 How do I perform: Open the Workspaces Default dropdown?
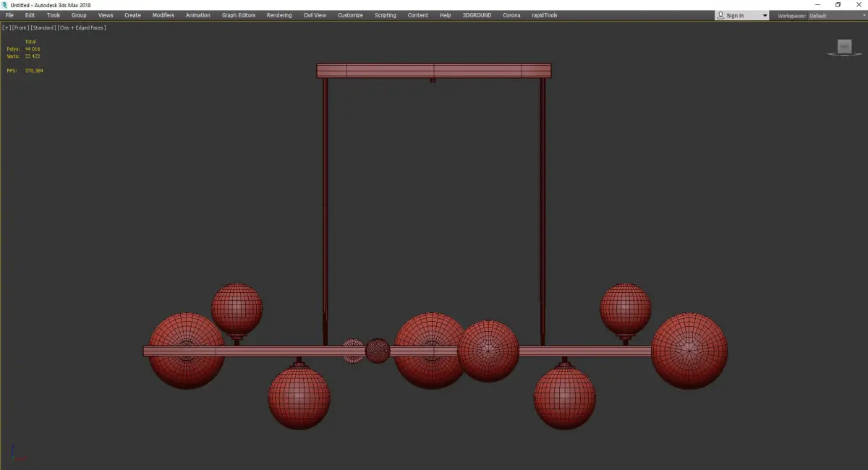(x=836, y=16)
